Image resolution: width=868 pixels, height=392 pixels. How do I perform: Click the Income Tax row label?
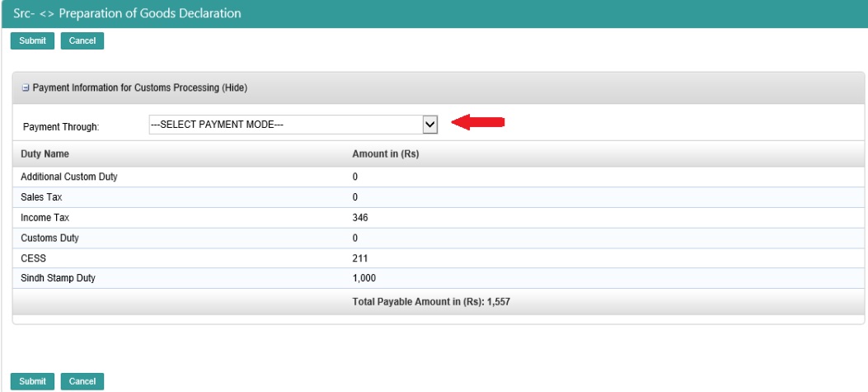45,218
